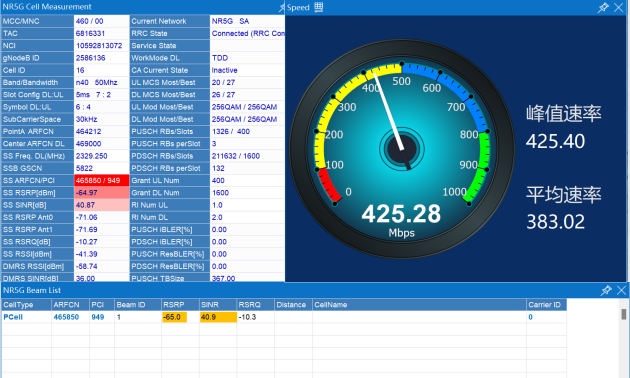Click the CellName column header
This screenshot has width=630, height=378.
coord(419,305)
